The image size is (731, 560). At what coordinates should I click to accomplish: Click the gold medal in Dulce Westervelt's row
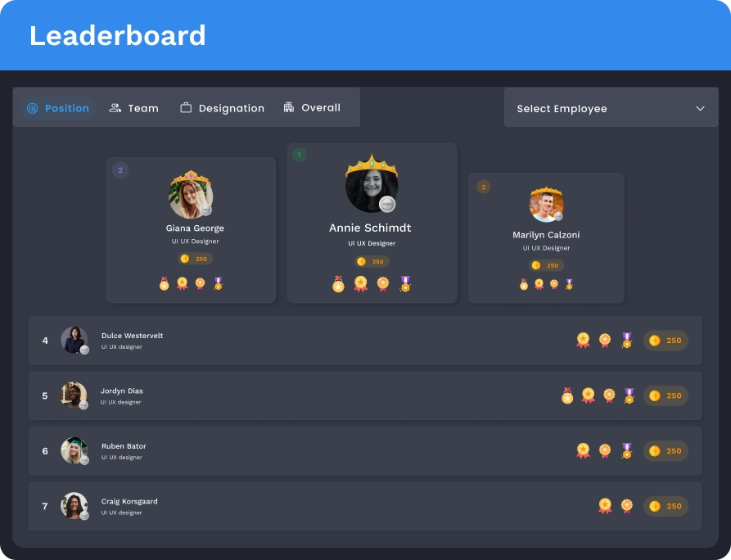(x=583, y=341)
